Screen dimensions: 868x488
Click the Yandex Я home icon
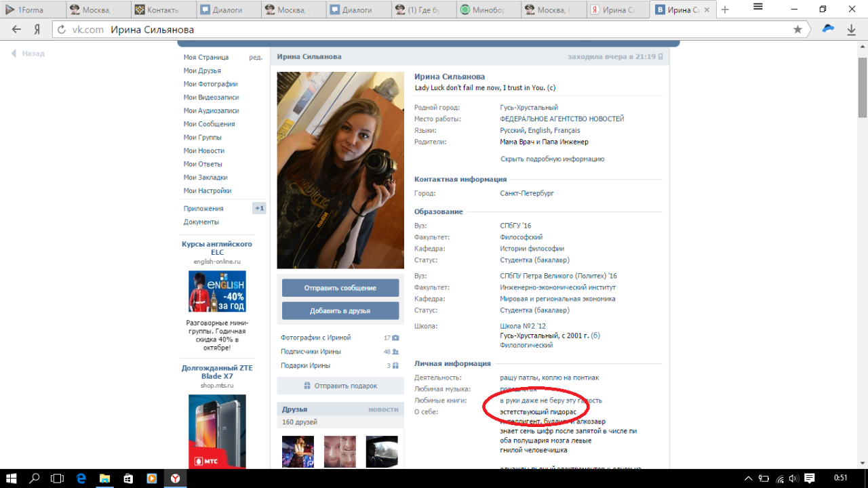click(x=37, y=30)
